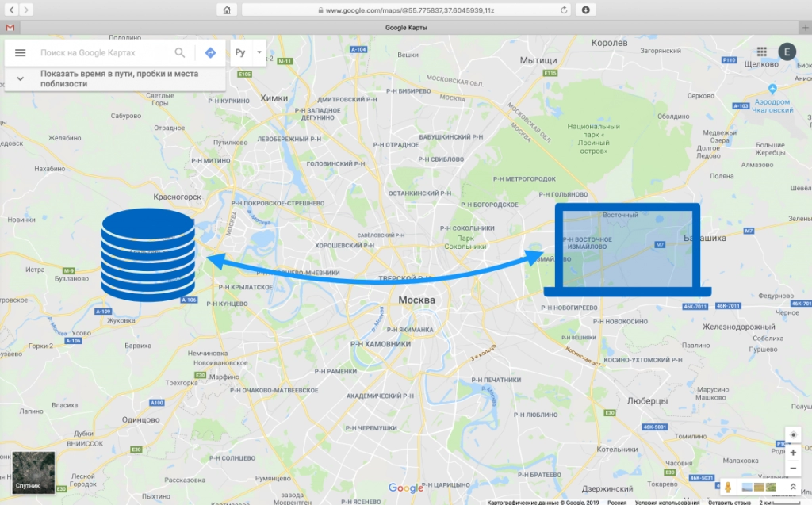Viewport: 812px width, 505px height.
Task: Open a new Safari tab with plus
Action: click(x=806, y=28)
